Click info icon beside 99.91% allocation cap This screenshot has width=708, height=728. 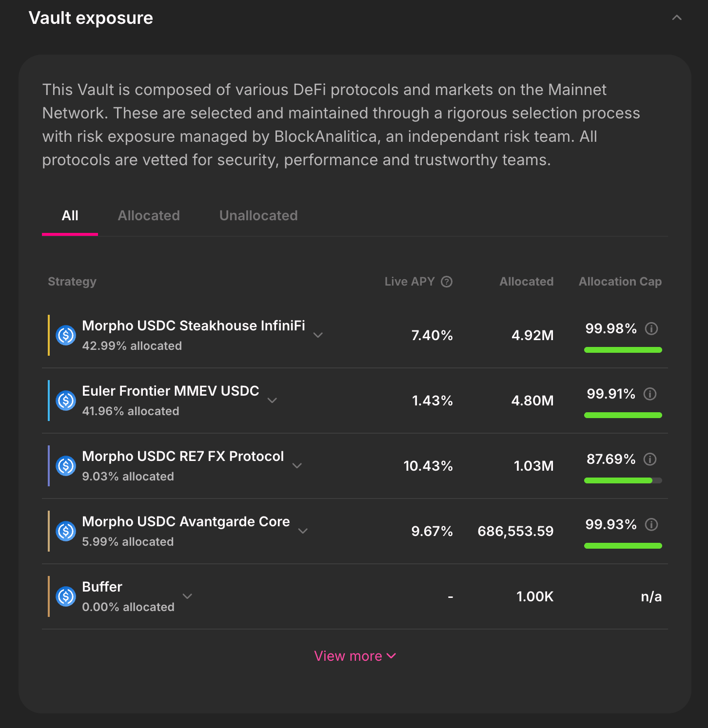click(x=650, y=394)
